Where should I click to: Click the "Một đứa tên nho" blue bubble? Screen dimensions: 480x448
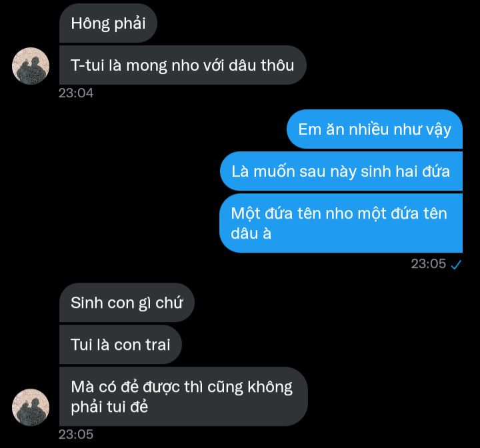341,223
